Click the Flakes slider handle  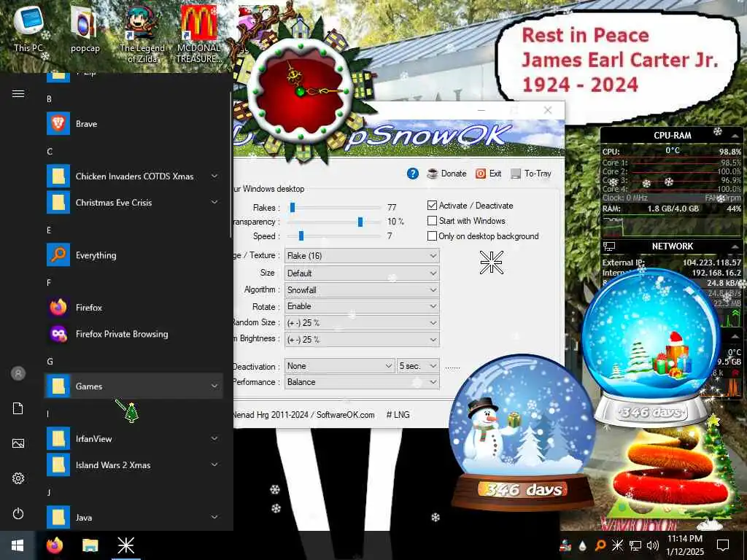coord(293,208)
